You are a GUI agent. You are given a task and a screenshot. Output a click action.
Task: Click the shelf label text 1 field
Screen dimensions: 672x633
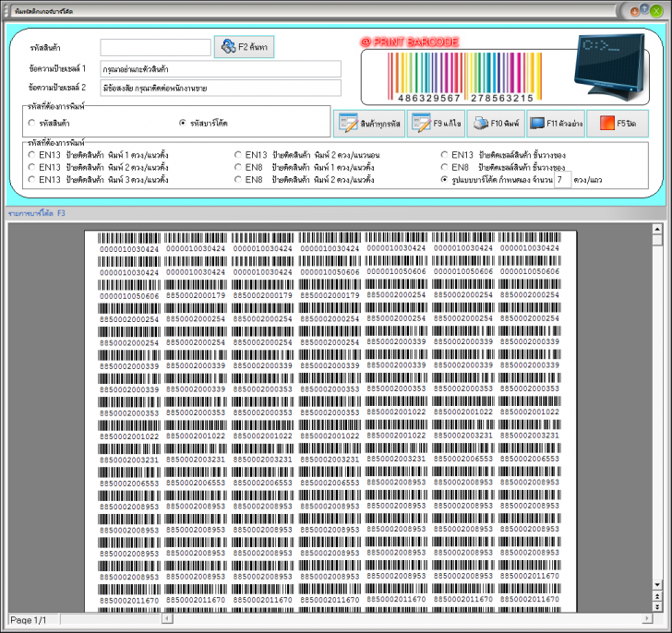point(221,69)
